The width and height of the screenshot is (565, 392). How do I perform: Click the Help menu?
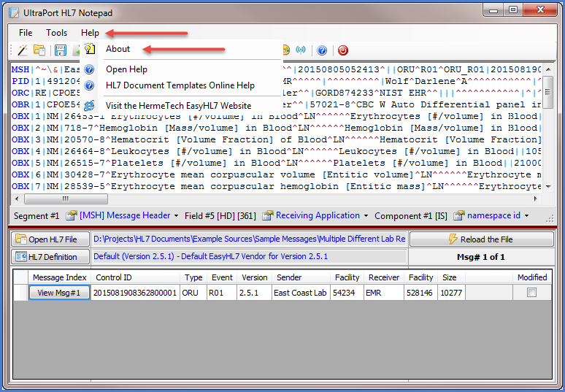90,33
